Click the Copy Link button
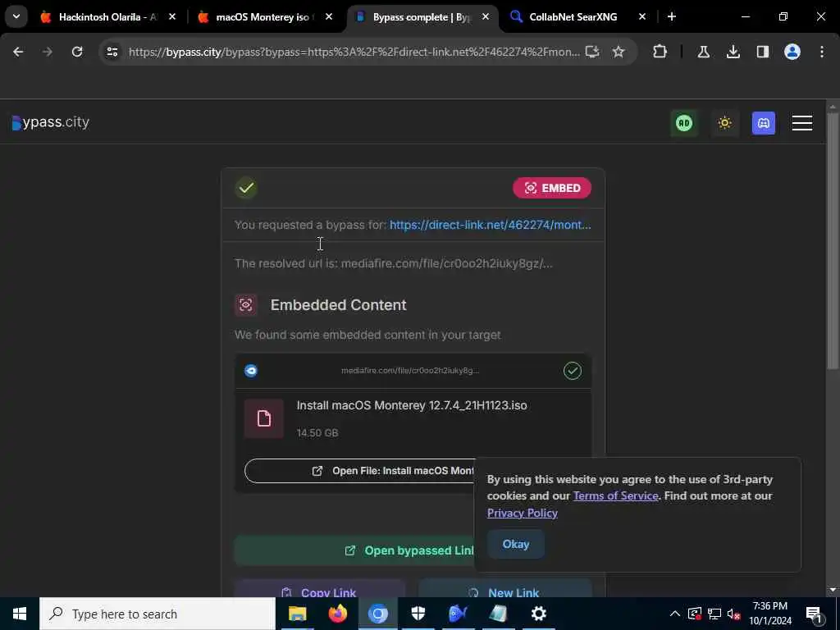The height and width of the screenshot is (630, 840). pos(320,588)
